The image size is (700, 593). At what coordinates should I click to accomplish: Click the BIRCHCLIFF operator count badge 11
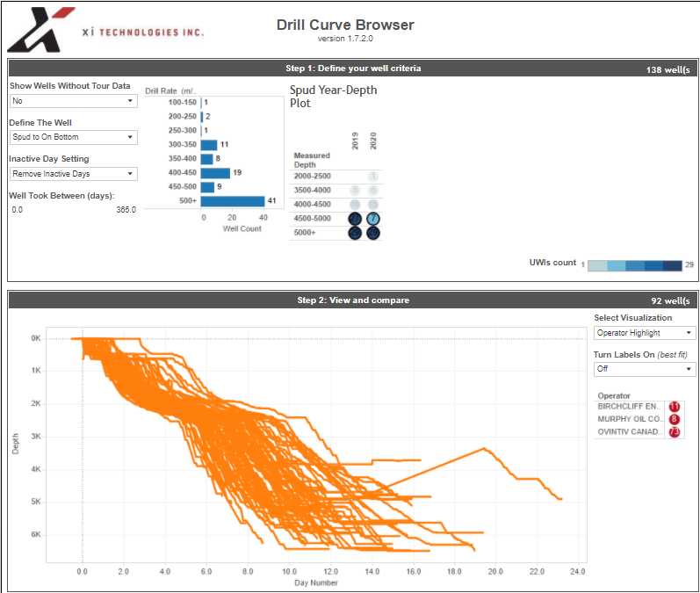[675, 407]
